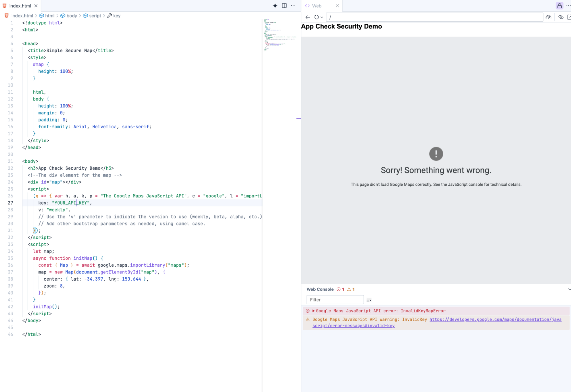Toggle the warning count filter in Web Console

click(x=351, y=289)
